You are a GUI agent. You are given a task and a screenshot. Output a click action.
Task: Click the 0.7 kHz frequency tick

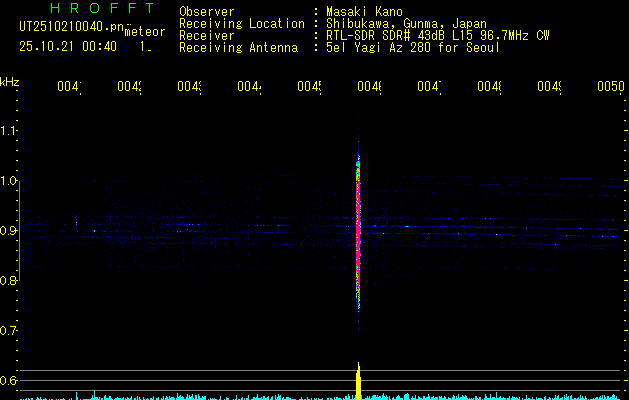[x=9, y=331]
